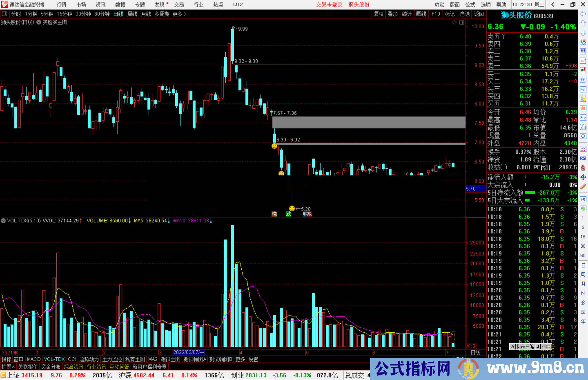The height and width of the screenshot is (380, 588).
Task: Click the 5日净流入额 green bar
Action: point(530,193)
